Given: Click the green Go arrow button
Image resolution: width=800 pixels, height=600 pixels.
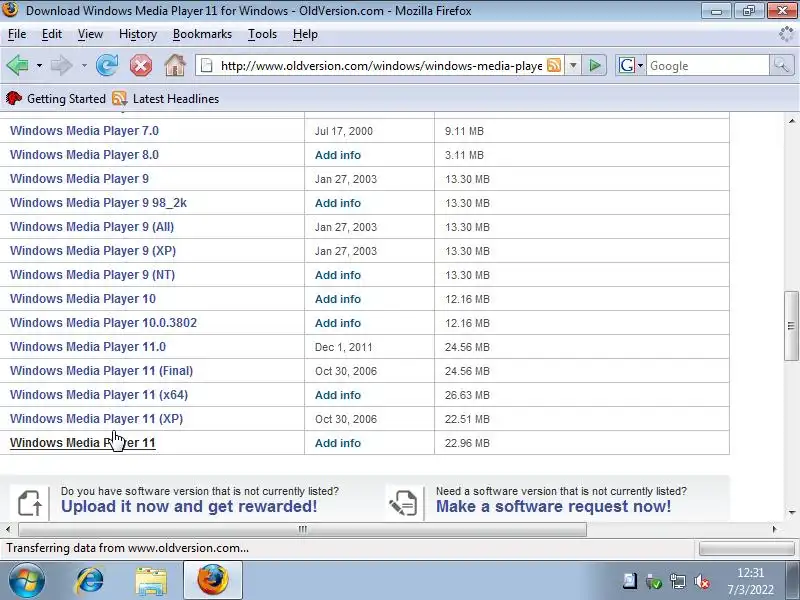Looking at the screenshot, I should point(594,65).
